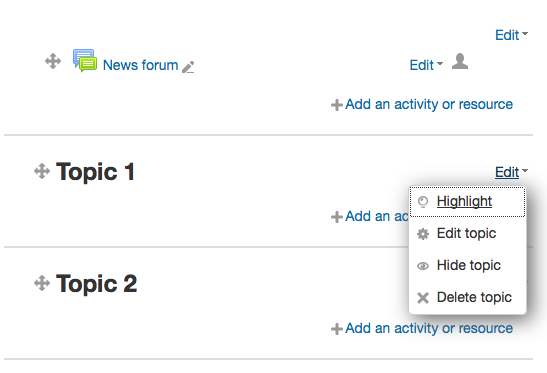Click the Topic 1 move handle icon
547x373 pixels.
42,171
